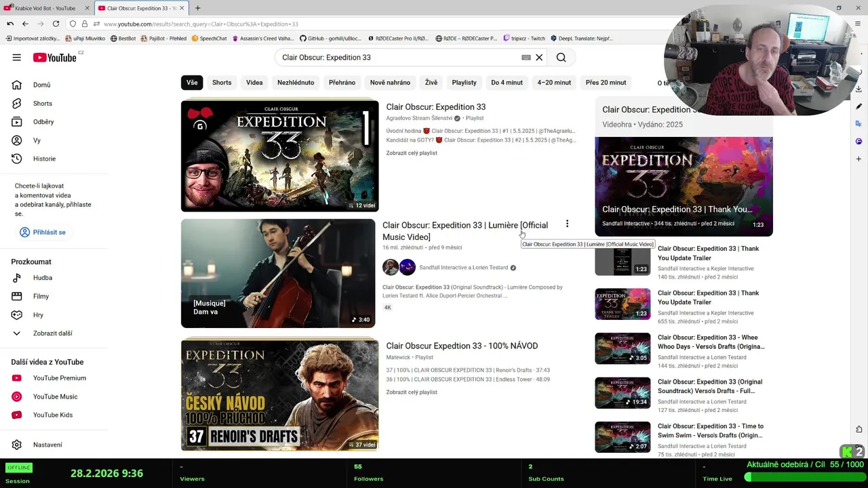Open Time to Swim Swim thumbnail
Screen dimensions: 868x488
pos(623,437)
